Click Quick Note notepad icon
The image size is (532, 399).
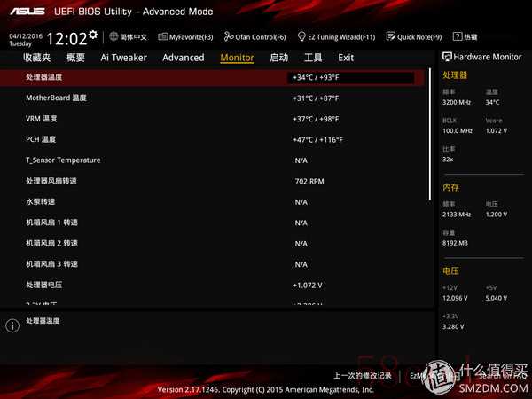391,36
